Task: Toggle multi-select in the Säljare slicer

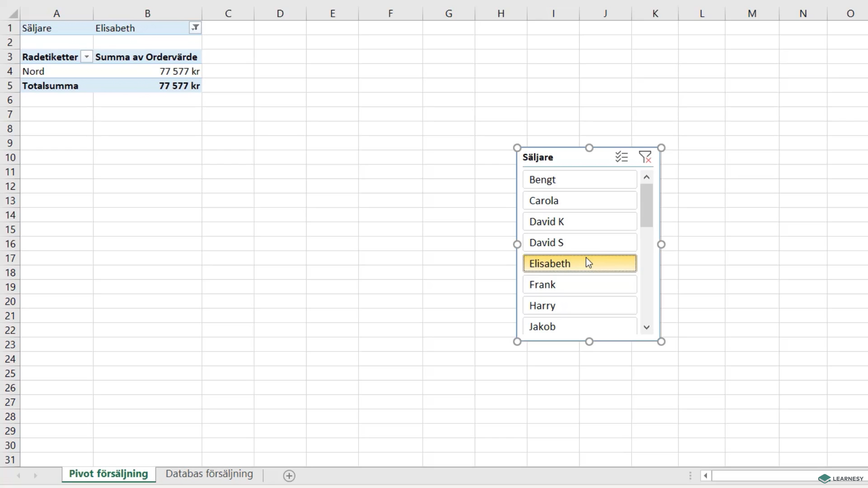Action: point(622,157)
